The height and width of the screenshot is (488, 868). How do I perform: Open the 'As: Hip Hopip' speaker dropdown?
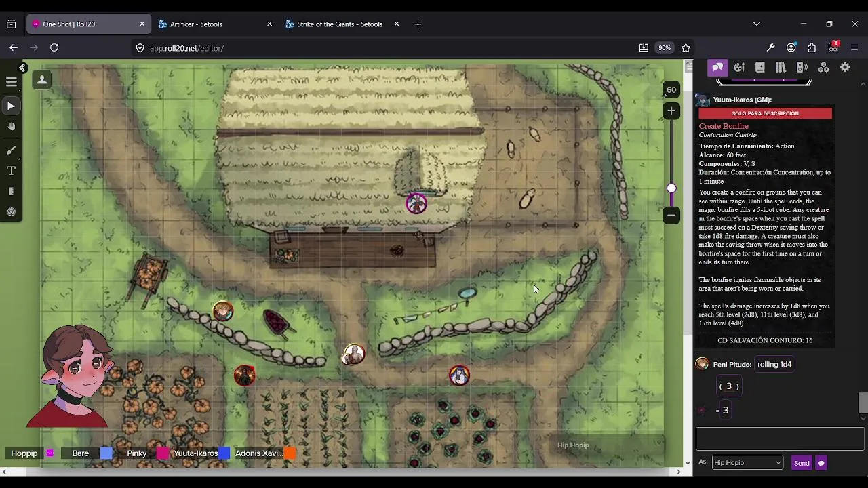[x=748, y=462]
